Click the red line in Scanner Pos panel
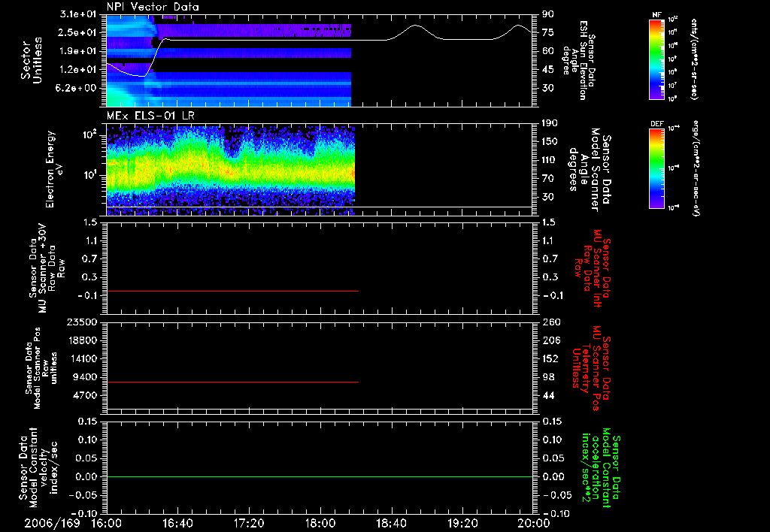Screen dimensions: 770x532 tap(233, 382)
